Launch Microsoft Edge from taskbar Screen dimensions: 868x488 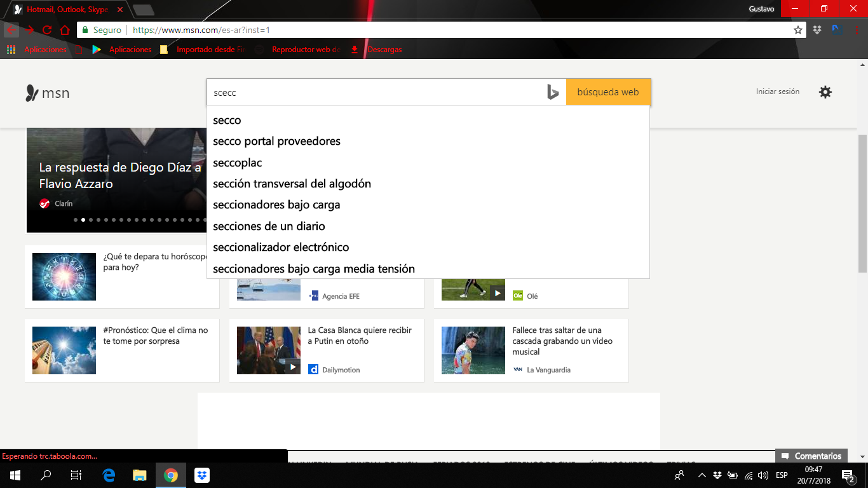(109, 475)
